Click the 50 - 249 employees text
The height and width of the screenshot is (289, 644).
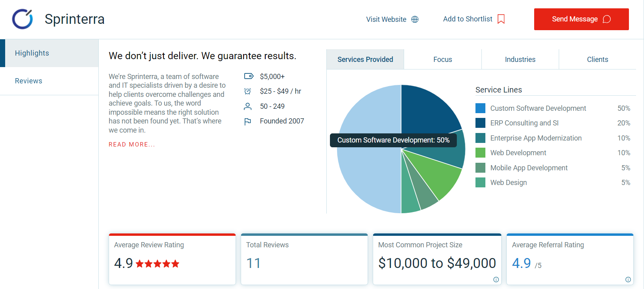click(x=272, y=106)
